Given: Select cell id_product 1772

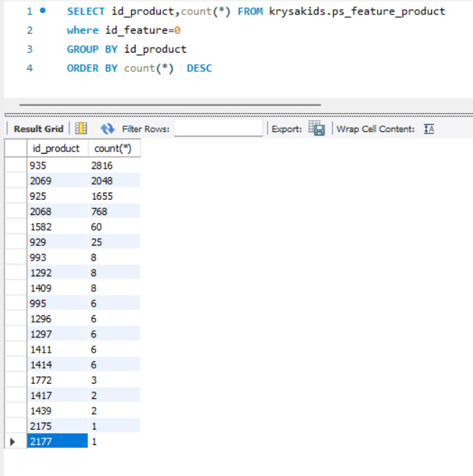Looking at the screenshot, I should click(58, 380).
